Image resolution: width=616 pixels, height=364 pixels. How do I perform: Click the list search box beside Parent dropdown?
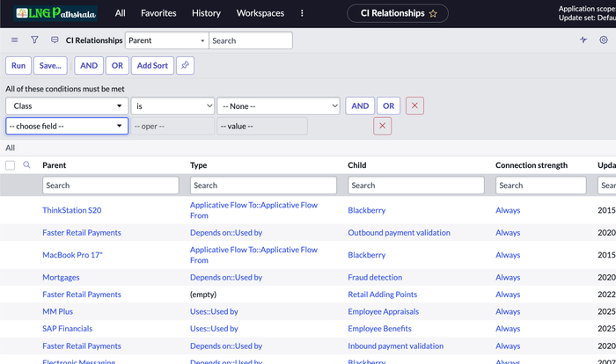(251, 40)
